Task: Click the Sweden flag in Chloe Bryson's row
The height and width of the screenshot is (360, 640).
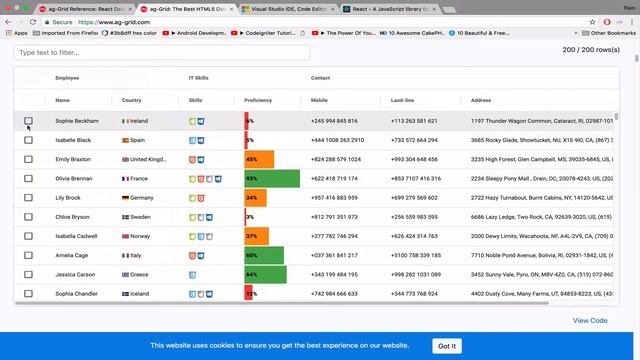Action: [x=125, y=217]
